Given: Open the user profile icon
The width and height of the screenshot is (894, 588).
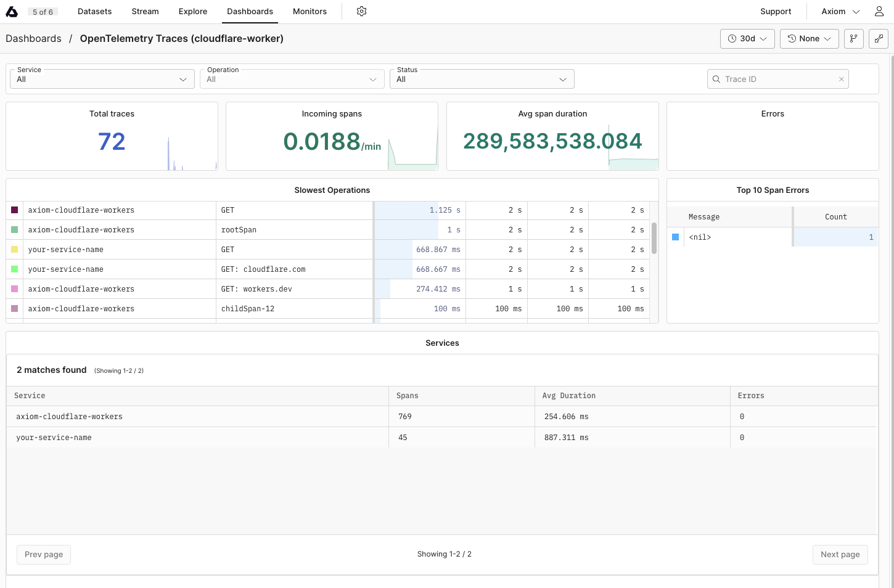Looking at the screenshot, I should pyautogui.click(x=879, y=11).
